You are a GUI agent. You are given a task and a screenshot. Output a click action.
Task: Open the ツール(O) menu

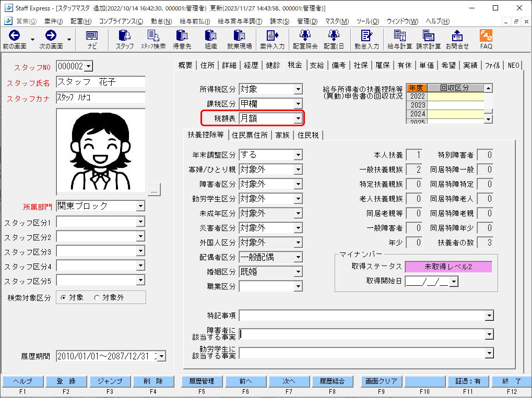(x=368, y=21)
